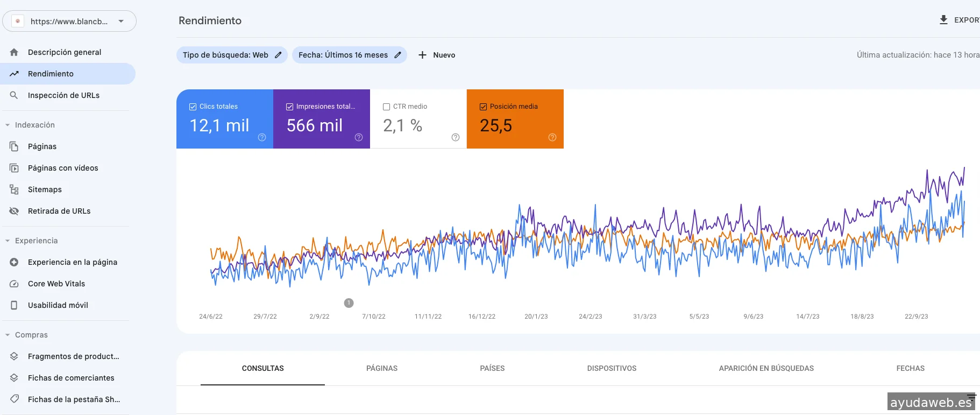Click the pencil icon on search type filter

[278, 55]
